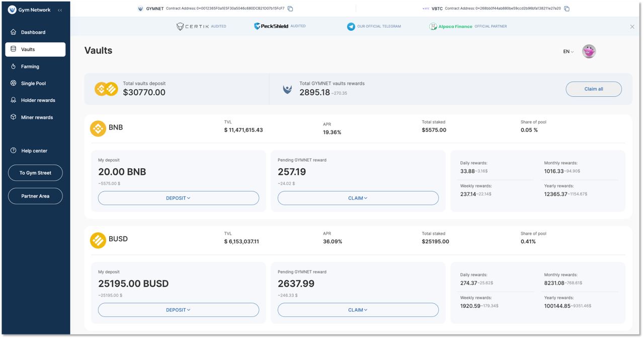
Task: Expand the BNB vault Deposit dropdown
Action: coord(178,198)
